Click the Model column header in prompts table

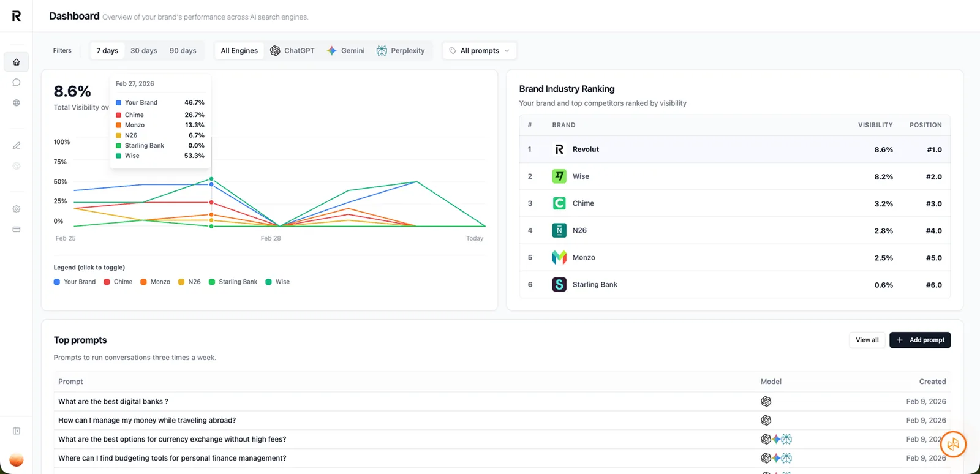tap(771, 382)
